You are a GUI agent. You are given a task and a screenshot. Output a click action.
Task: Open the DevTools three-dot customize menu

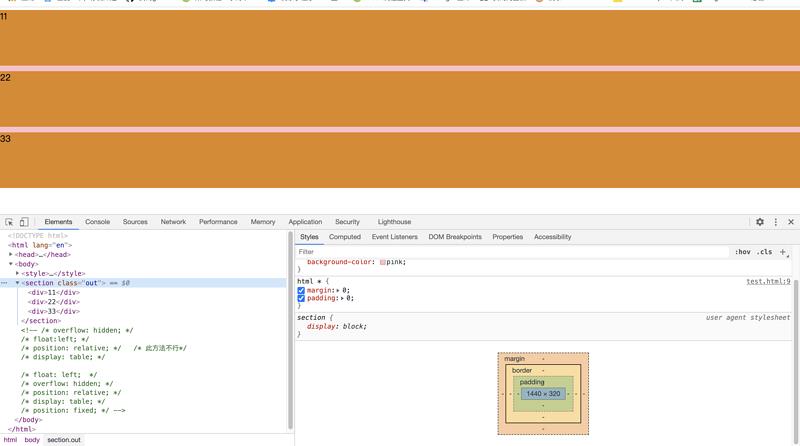776,222
